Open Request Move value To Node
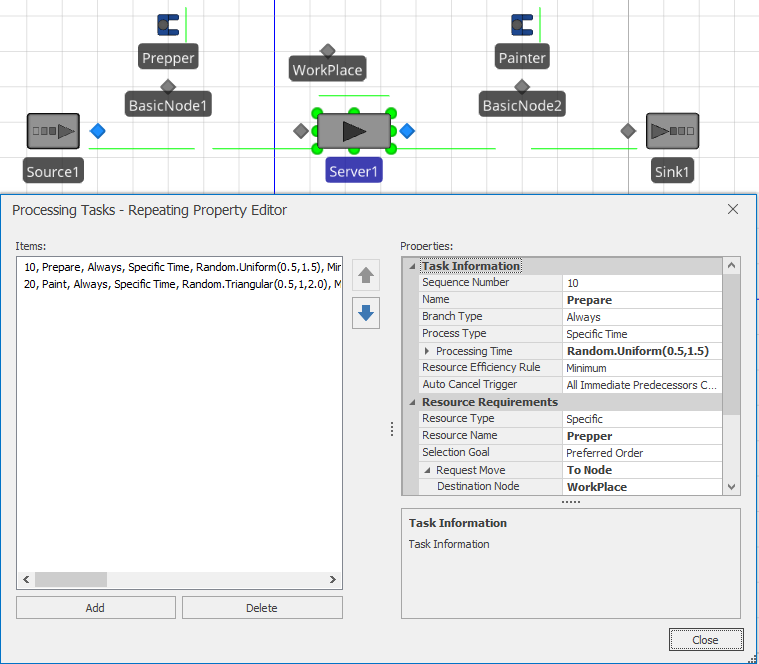Image resolution: width=759 pixels, height=664 pixels. coord(642,470)
